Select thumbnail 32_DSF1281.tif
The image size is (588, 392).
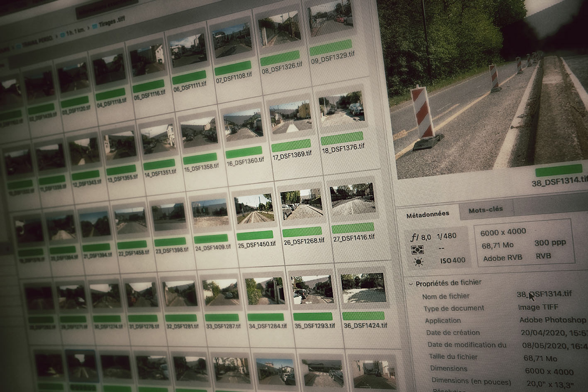click(x=180, y=294)
